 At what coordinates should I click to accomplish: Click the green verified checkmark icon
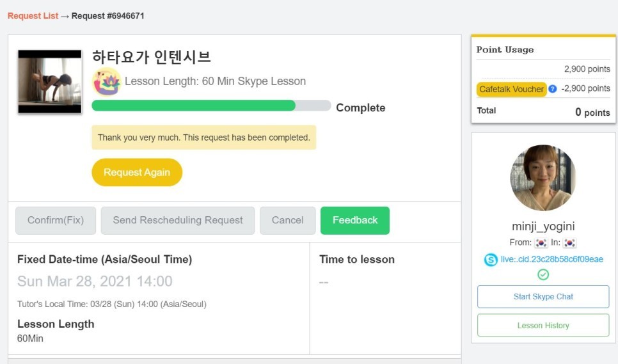(543, 274)
